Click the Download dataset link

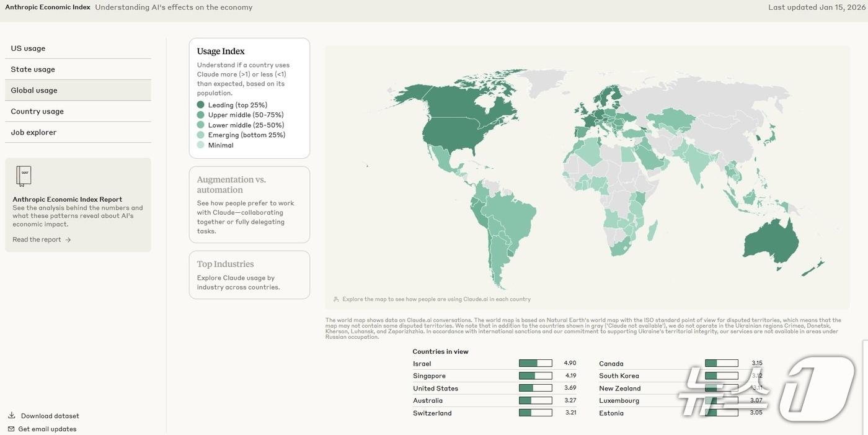pos(50,416)
